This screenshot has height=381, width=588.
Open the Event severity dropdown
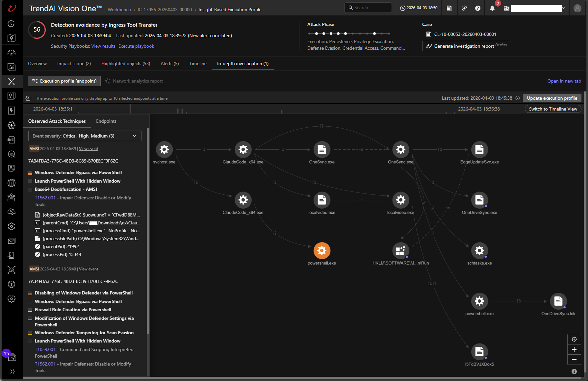pos(85,136)
